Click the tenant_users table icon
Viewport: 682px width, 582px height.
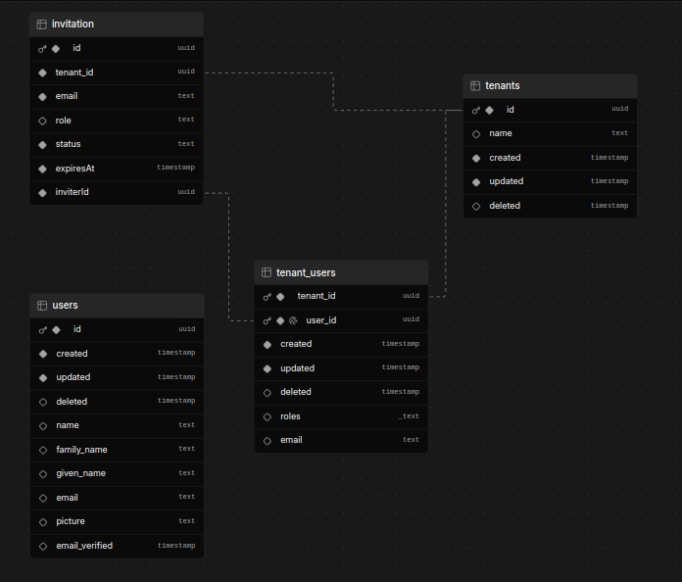coord(266,272)
